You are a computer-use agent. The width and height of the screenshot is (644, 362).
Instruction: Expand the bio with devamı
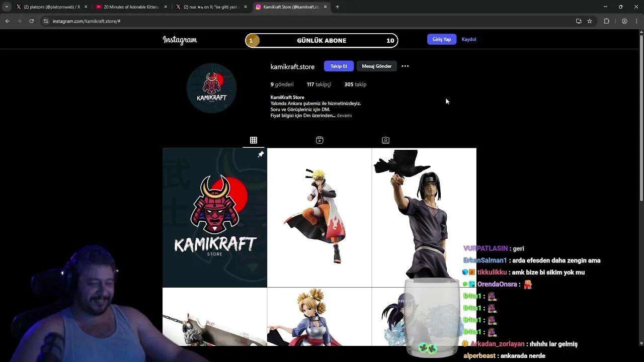pos(344,116)
